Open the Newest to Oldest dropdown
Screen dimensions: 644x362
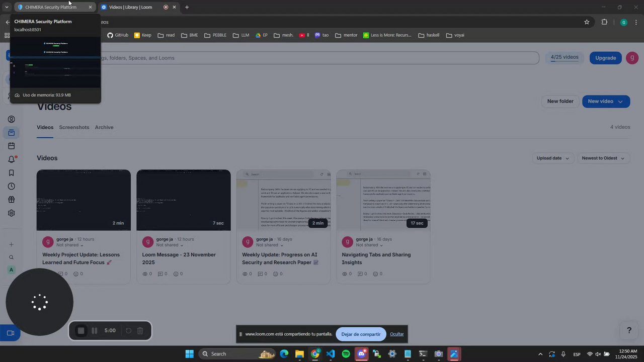tap(603, 158)
